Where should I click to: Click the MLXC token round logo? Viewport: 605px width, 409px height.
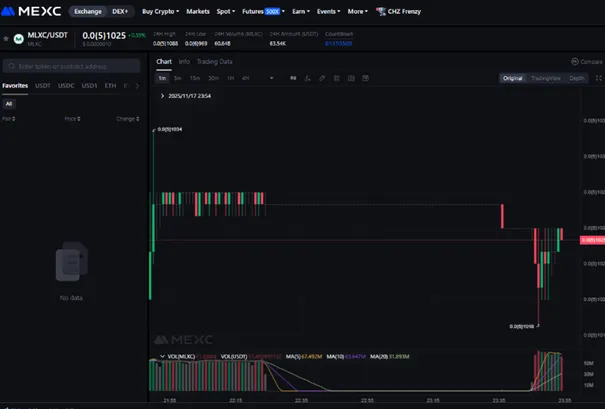[19, 39]
